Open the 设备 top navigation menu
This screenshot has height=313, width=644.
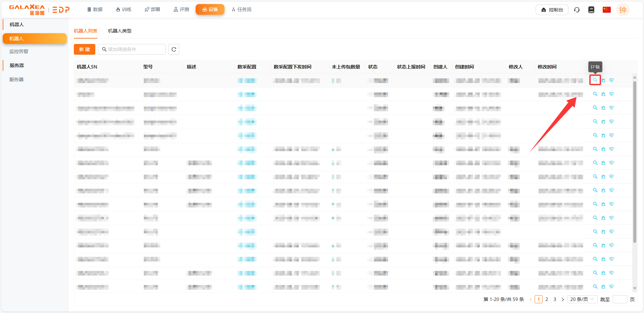point(210,9)
